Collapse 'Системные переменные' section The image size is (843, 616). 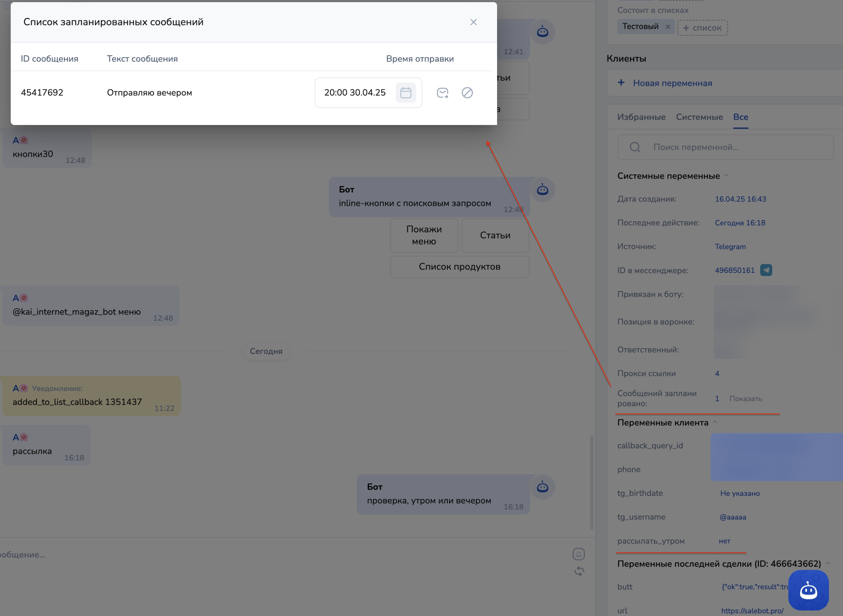click(726, 176)
